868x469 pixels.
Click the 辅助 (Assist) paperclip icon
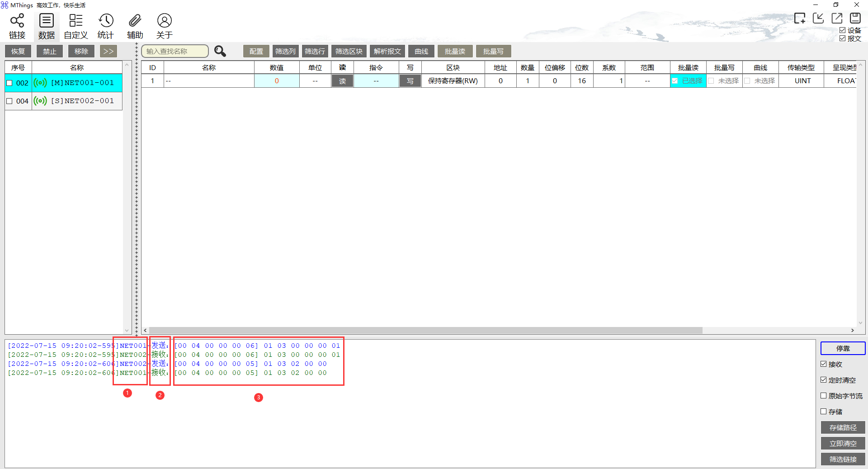[x=135, y=26]
